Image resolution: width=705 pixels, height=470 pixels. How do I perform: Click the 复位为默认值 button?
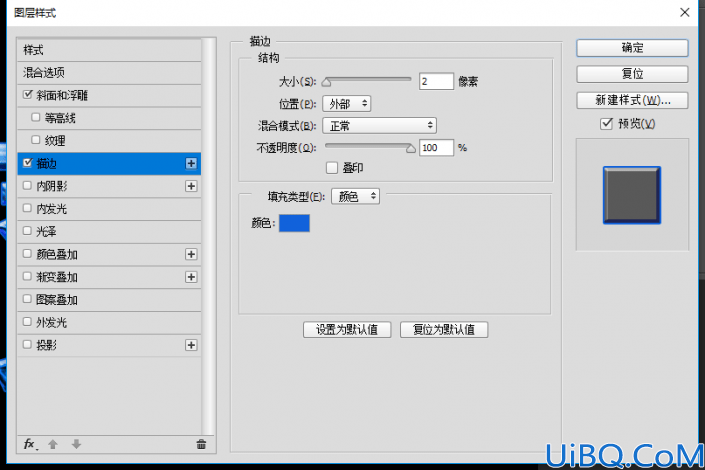(444, 330)
